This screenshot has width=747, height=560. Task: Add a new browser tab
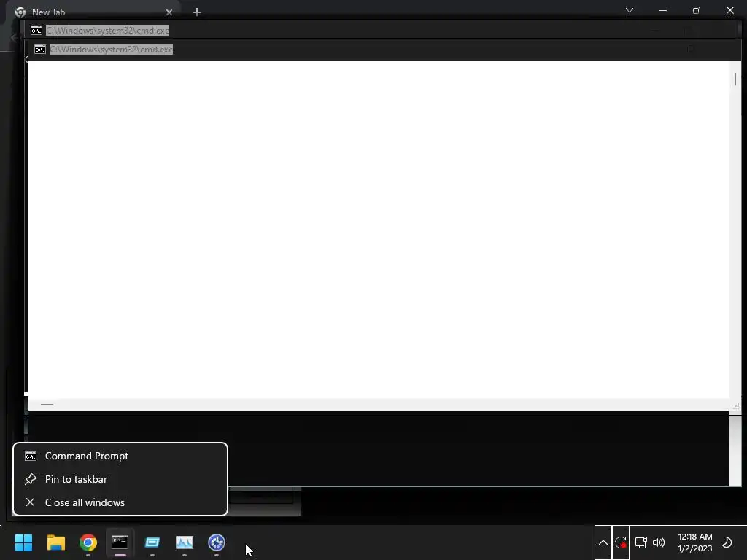(197, 12)
